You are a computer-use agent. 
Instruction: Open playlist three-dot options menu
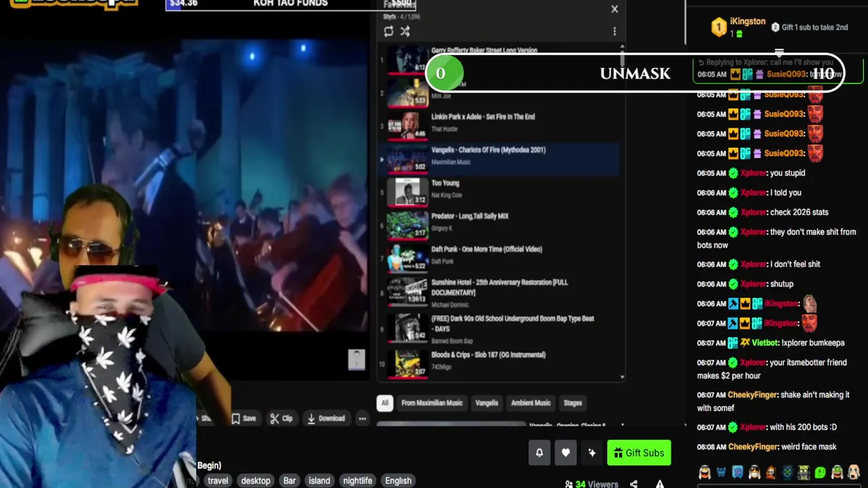614,31
